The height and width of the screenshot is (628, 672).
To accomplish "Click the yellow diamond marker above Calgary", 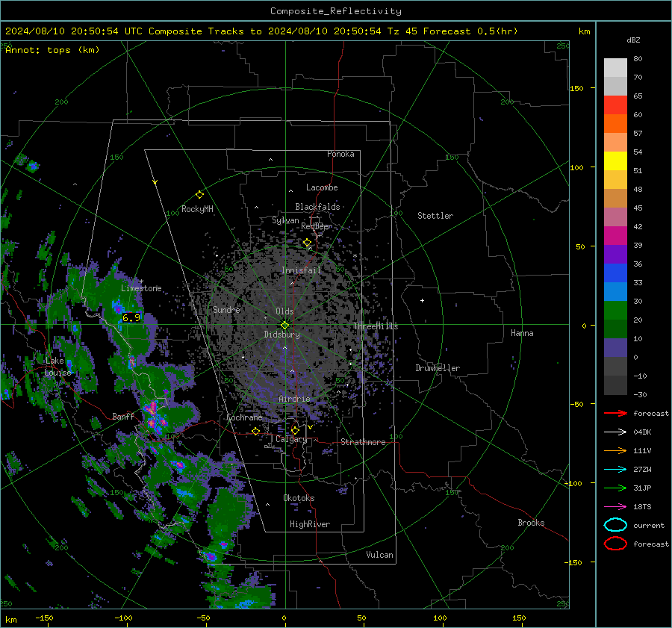I will click(295, 430).
